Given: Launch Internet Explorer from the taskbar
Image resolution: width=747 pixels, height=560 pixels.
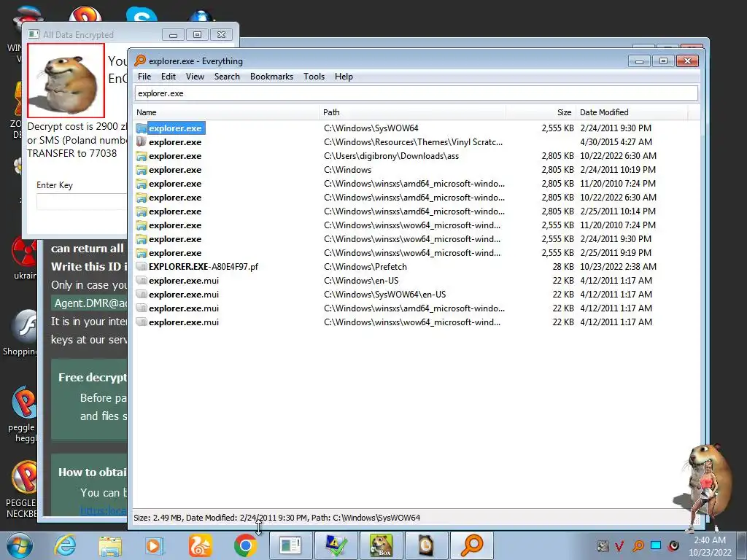Looking at the screenshot, I should (65, 545).
